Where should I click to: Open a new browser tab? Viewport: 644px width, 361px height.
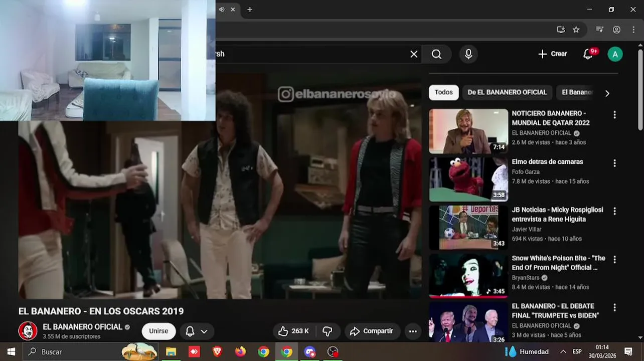pos(250,10)
